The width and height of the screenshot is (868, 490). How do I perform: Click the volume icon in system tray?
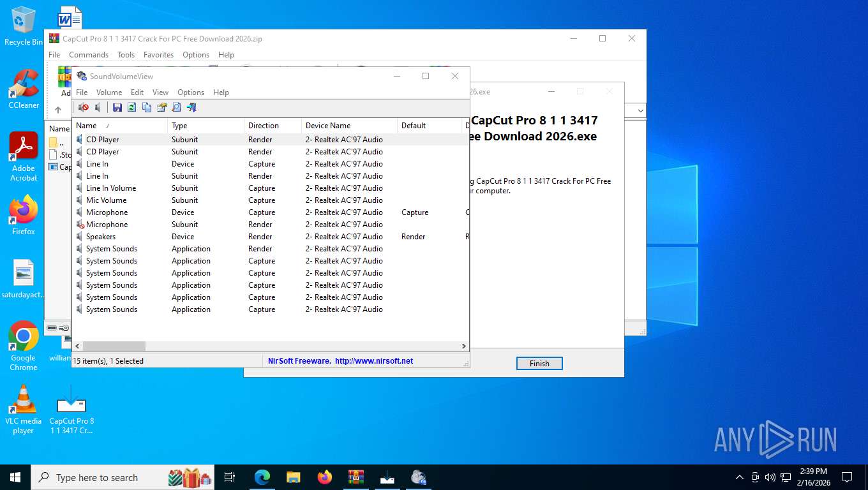[770, 477]
